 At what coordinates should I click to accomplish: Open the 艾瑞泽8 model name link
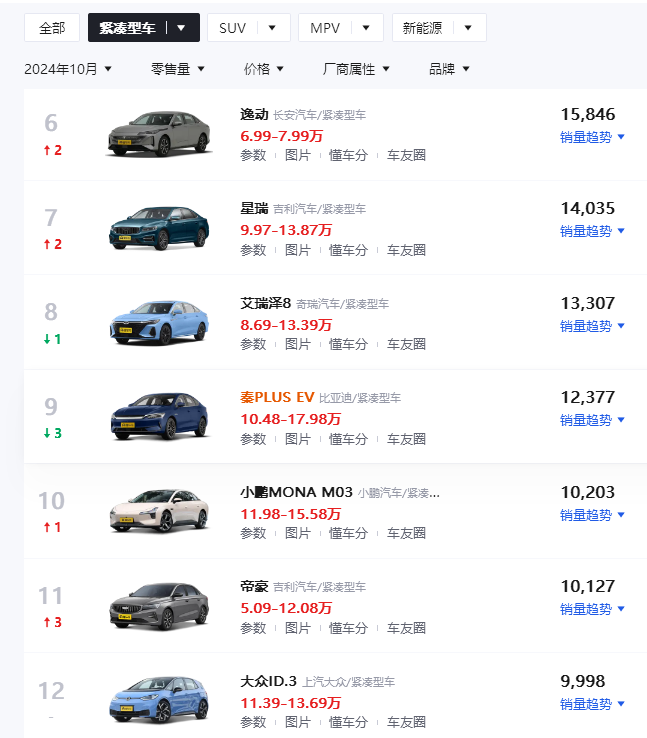(x=265, y=303)
